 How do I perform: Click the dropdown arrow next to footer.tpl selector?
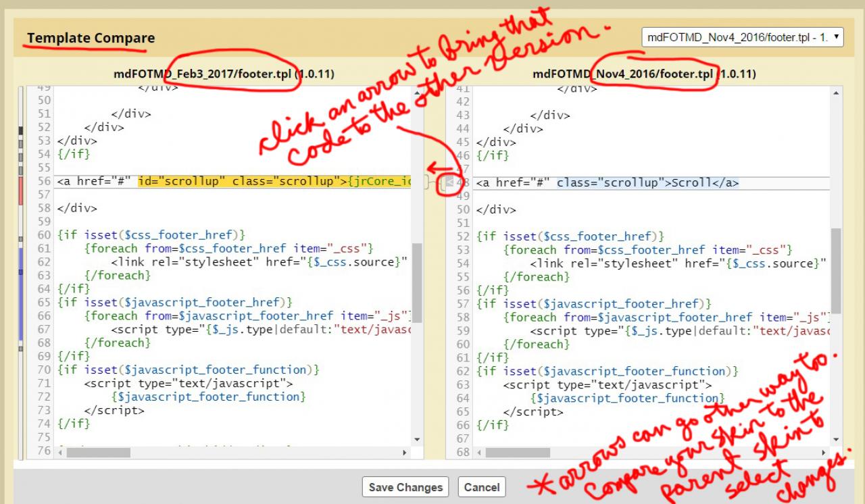(x=837, y=37)
